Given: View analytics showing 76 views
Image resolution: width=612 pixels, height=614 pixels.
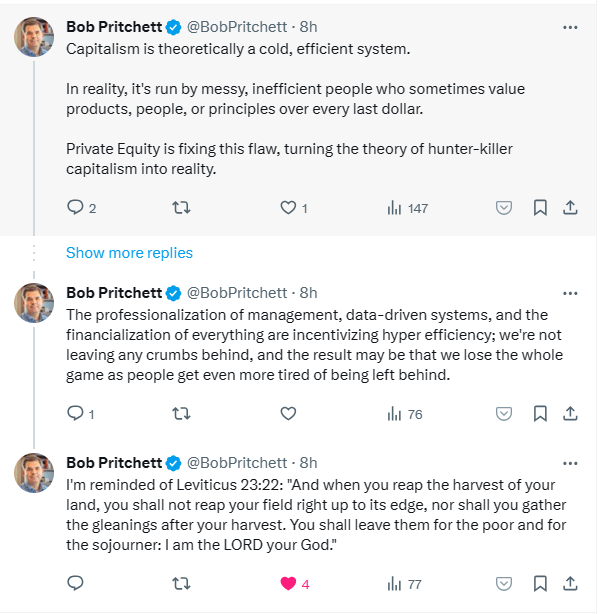Looking at the screenshot, I should [x=405, y=414].
